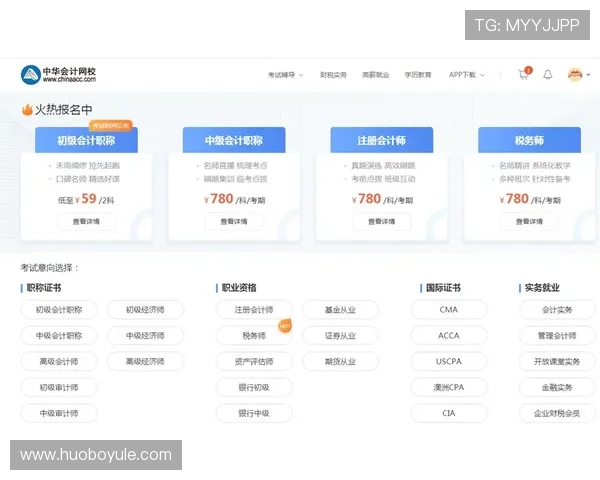Choose 初级经济师 option
This screenshot has height=480, width=600.
[145, 310]
